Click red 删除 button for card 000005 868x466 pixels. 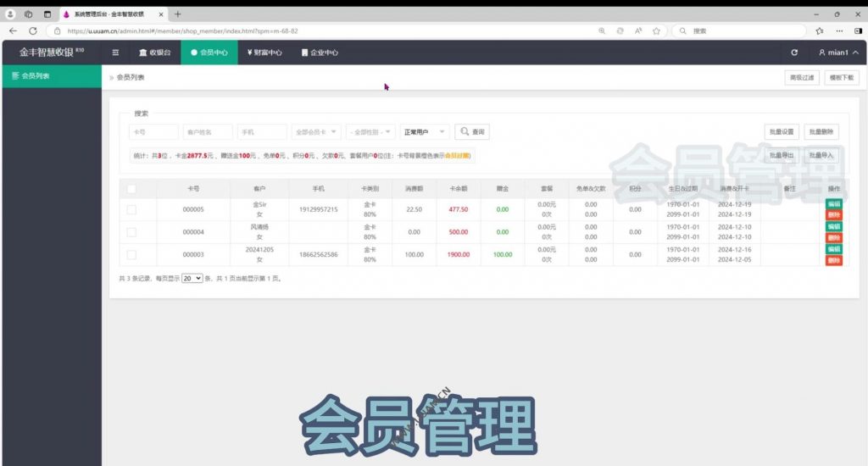833,215
